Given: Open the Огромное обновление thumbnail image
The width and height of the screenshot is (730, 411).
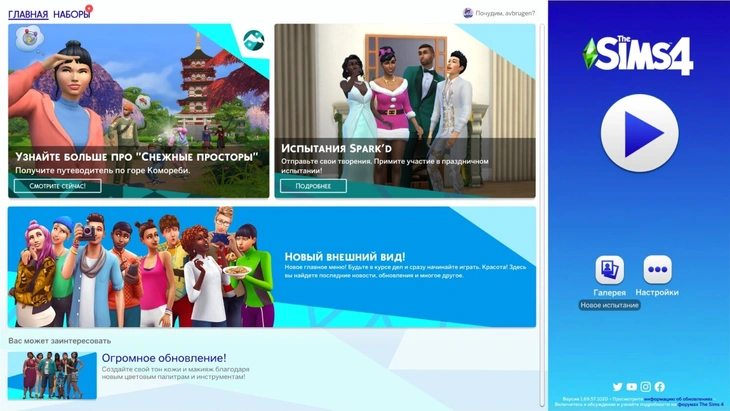Looking at the screenshot, I should [x=52, y=375].
